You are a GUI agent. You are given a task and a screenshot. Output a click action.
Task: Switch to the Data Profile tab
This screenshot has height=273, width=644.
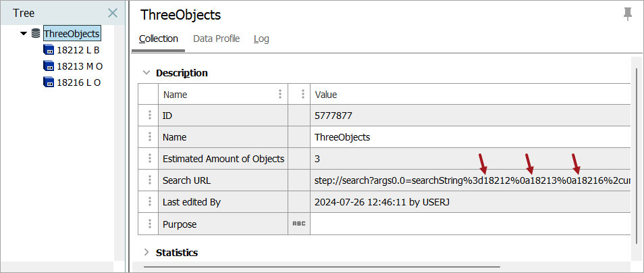pyautogui.click(x=216, y=39)
